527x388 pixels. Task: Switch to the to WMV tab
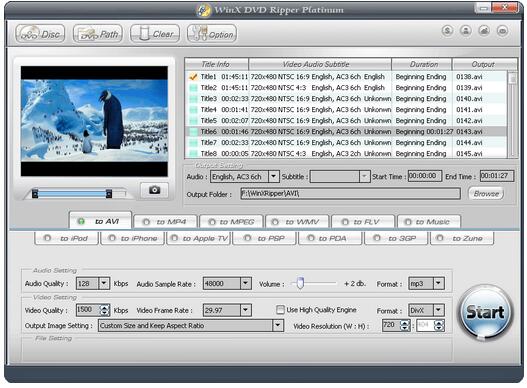297,222
